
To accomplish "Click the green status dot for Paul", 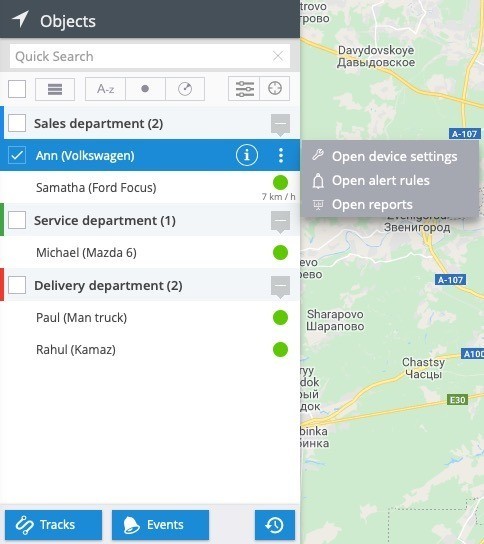I will pyautogui.click(x=280, y=317).
